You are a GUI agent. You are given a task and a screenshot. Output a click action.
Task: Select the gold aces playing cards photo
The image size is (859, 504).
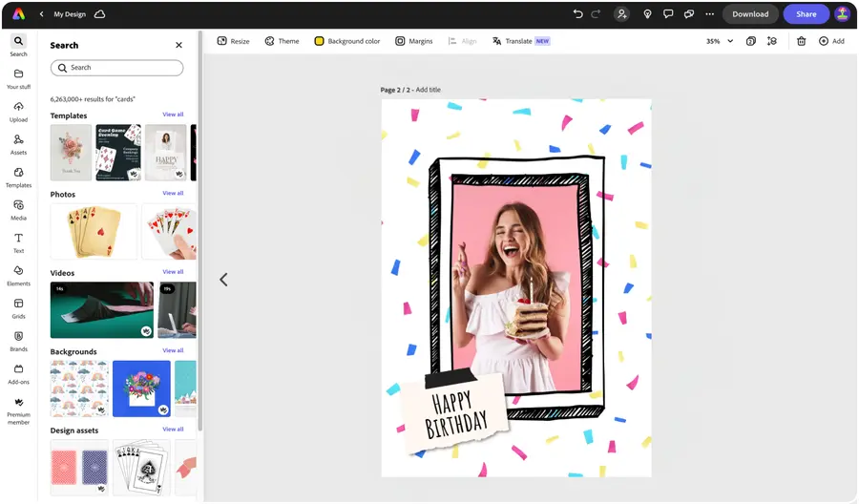click(94, 231)
